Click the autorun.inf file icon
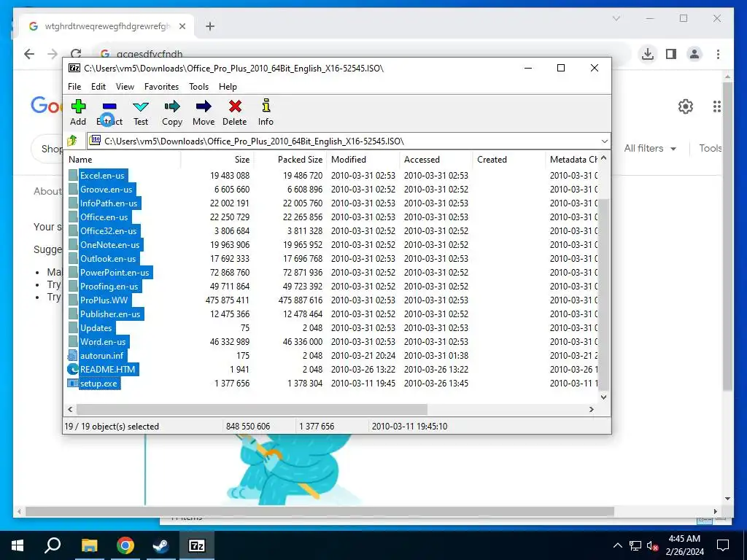 pyautogui.click(x=72, y=355)
